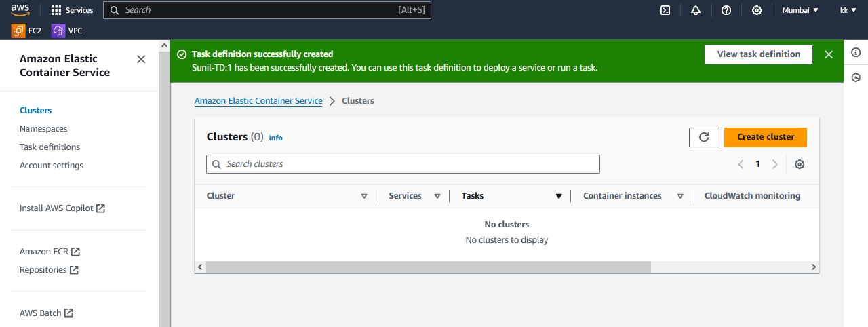The height and width of the screenshot is (327, 868).
Task: Click the Search clusters input field
Action: point(403,164)
